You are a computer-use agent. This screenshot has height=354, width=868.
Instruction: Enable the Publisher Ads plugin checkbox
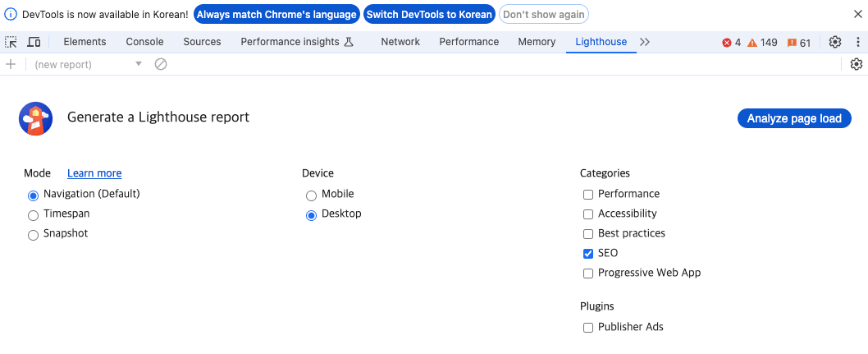pos(588,328)
